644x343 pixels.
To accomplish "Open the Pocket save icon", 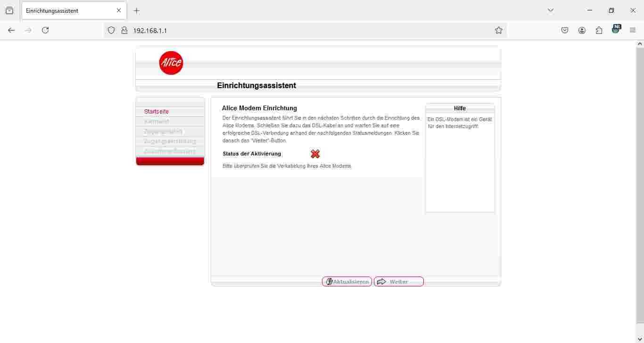I will (565, 30).
